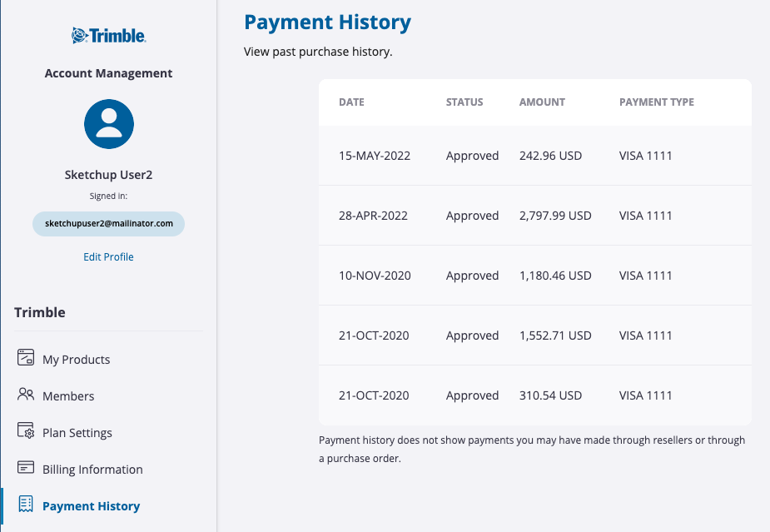Click the 310.54 USD amount

tap(550, 395)
